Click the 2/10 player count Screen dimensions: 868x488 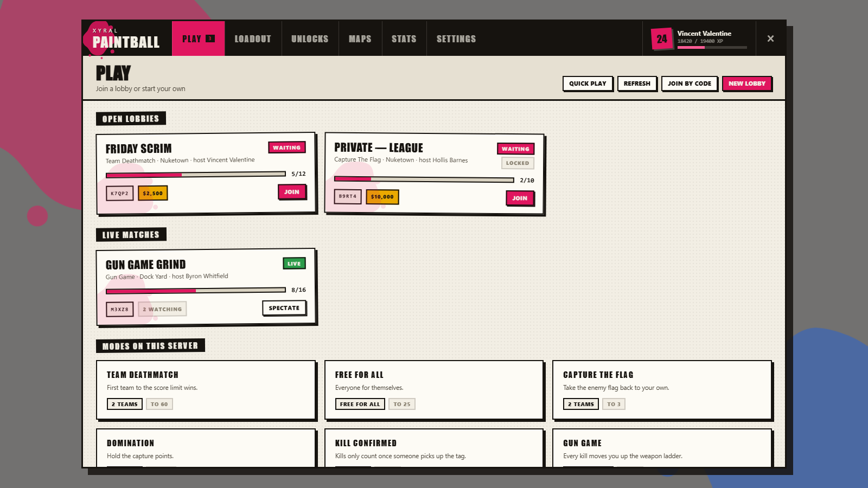pyautogui.click(x=527, y=180)
